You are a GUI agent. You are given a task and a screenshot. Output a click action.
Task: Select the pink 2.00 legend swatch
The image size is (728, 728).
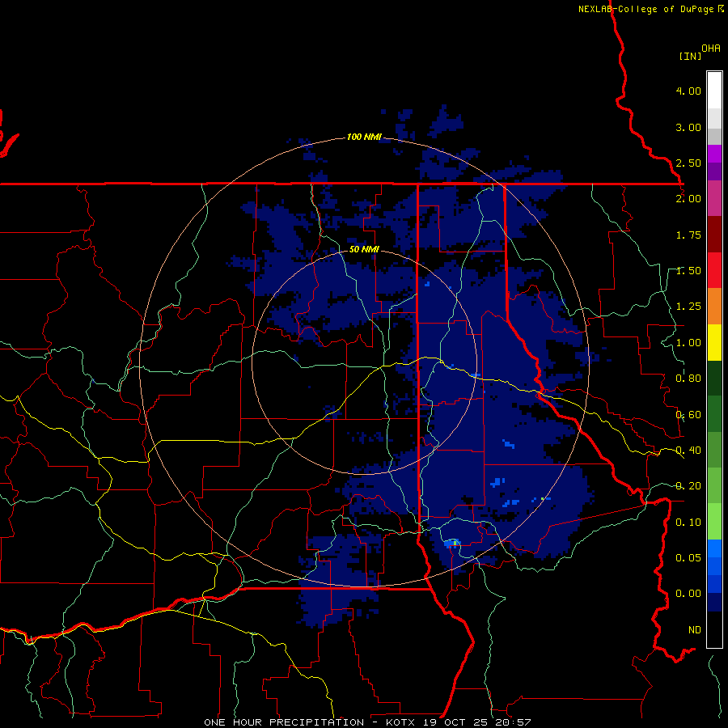click(714, 199)
